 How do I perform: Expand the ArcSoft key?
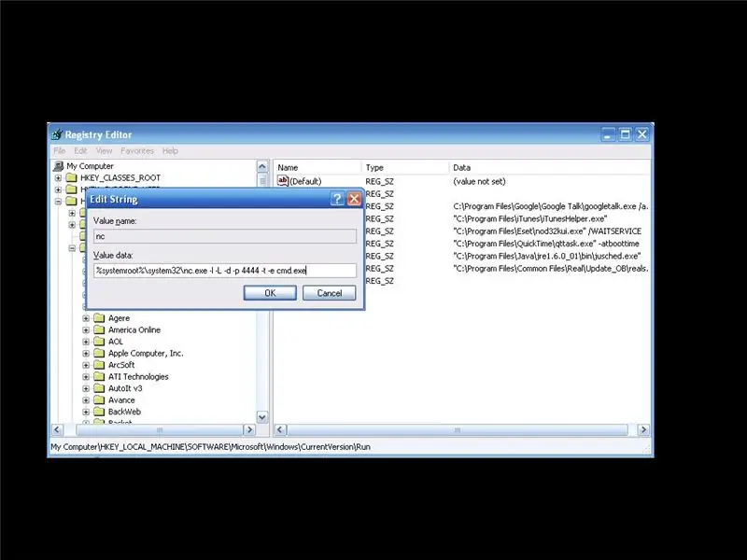coord(86,365)
